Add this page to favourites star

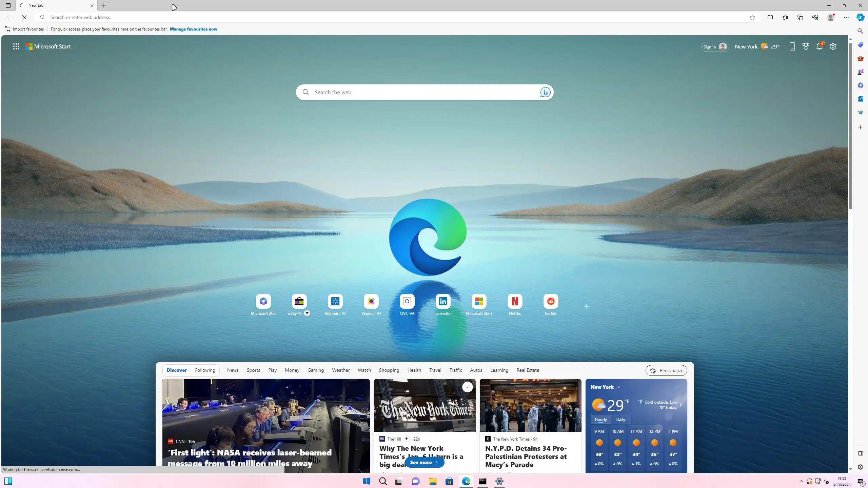[x=752, y=17]
